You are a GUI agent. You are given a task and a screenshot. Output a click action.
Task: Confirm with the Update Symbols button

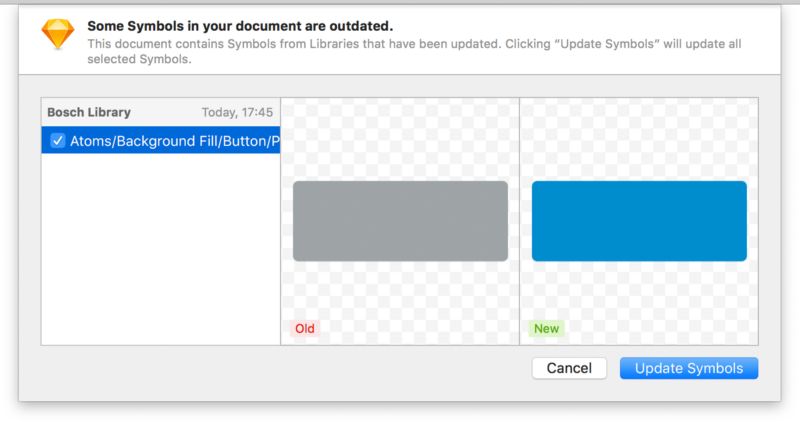[x=689, y=368]
